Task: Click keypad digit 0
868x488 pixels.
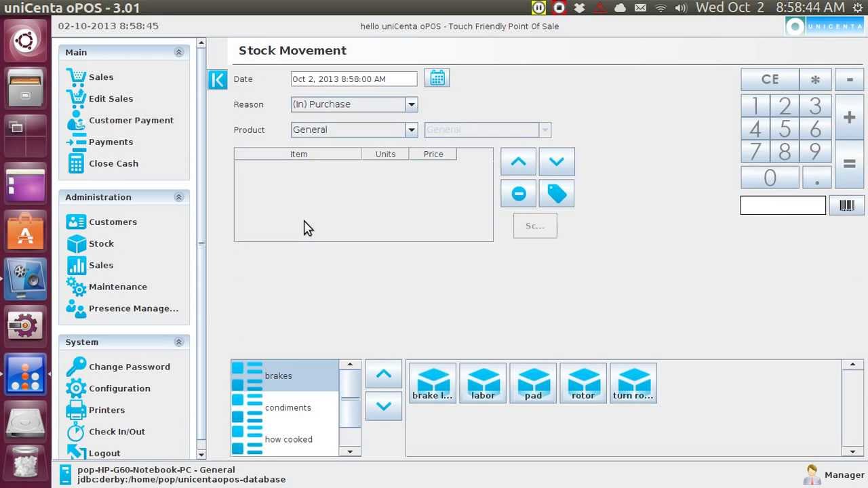Action: [x=770, y=178]
